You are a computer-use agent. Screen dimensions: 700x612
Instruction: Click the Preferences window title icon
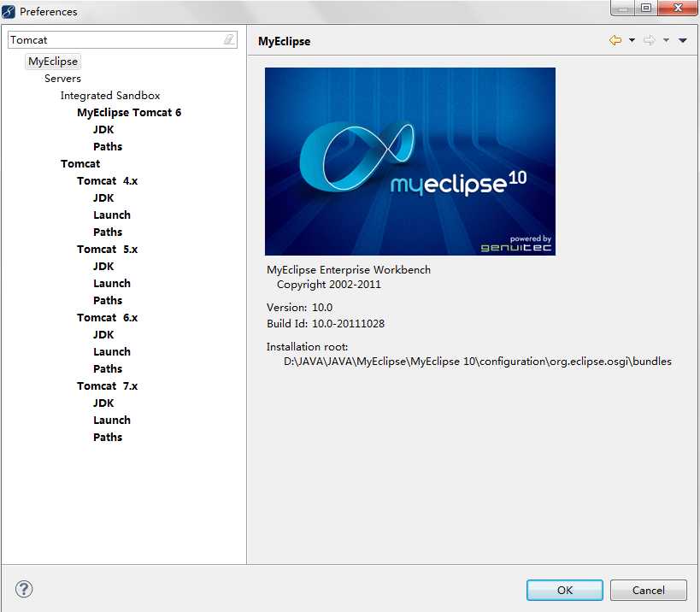(x=9, y=12)
